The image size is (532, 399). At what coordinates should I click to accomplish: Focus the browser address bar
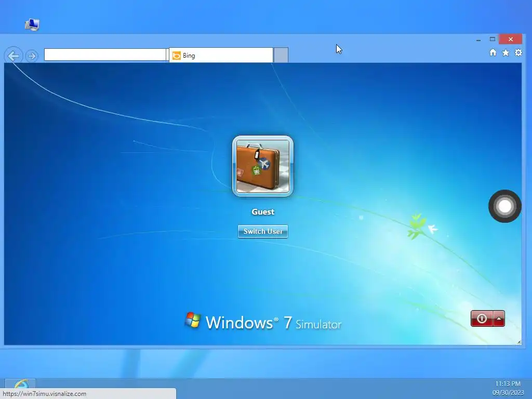click(105, 55)
